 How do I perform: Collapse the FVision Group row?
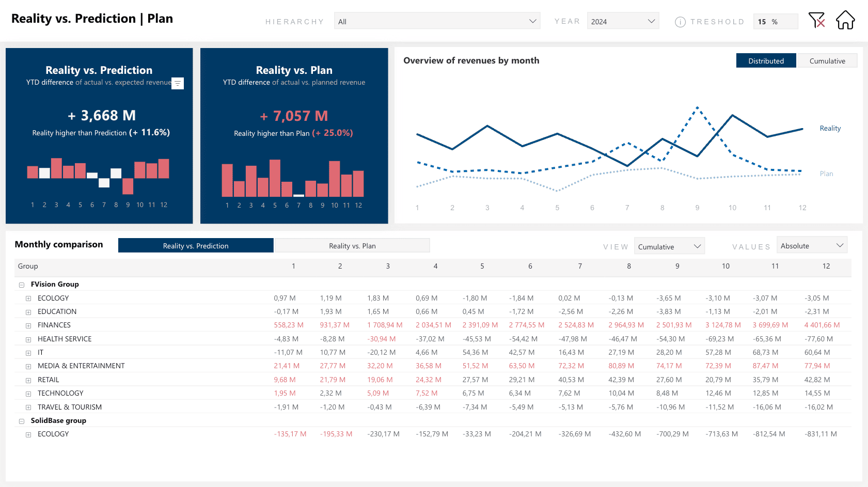(x=21, y=284)
